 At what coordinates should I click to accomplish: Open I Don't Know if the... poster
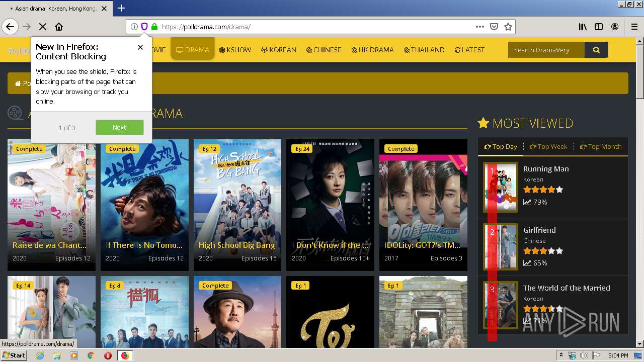(x=330, y=205)
